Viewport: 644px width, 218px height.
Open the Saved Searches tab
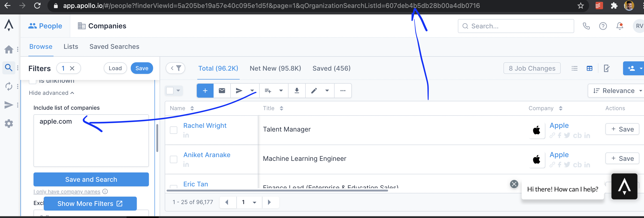click(114, 47)
